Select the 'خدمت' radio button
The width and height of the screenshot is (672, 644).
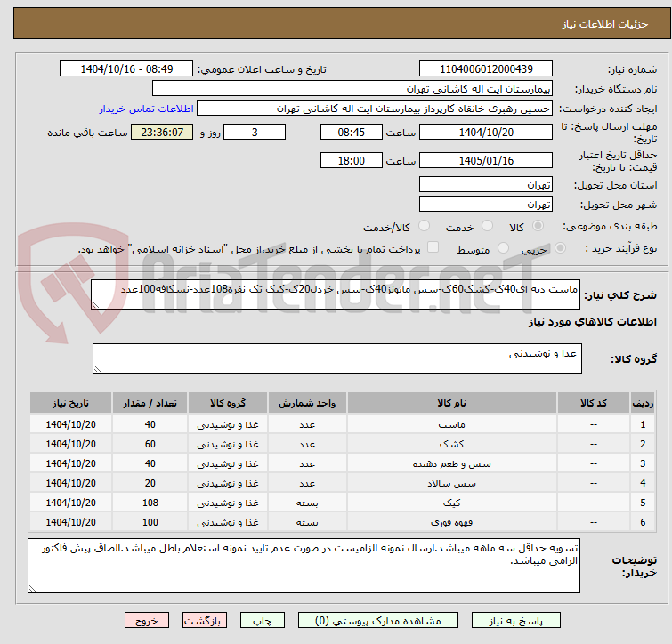point(487,226)
